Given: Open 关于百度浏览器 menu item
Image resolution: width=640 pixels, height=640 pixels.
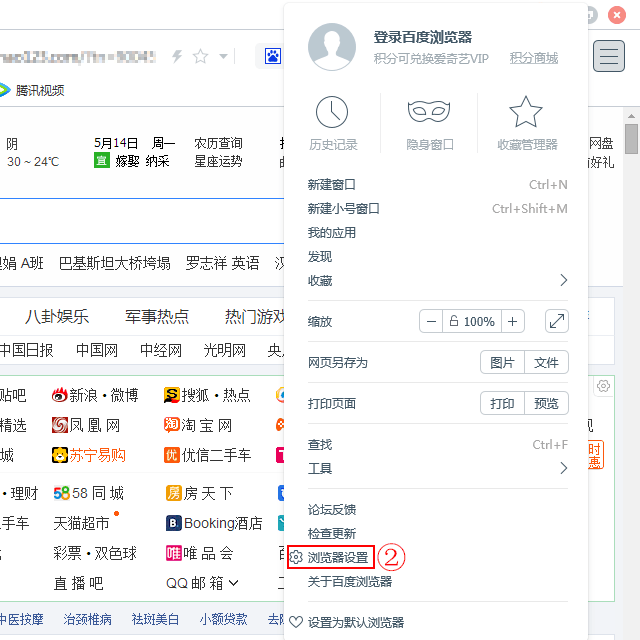Looking at the screenshot, I should (350, 581).
